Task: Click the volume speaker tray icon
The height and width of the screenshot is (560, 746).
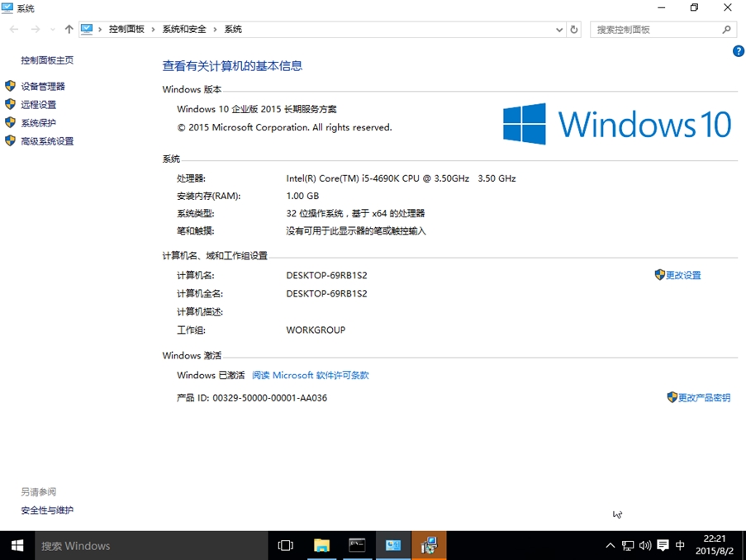Action: [x=645, y=546]
